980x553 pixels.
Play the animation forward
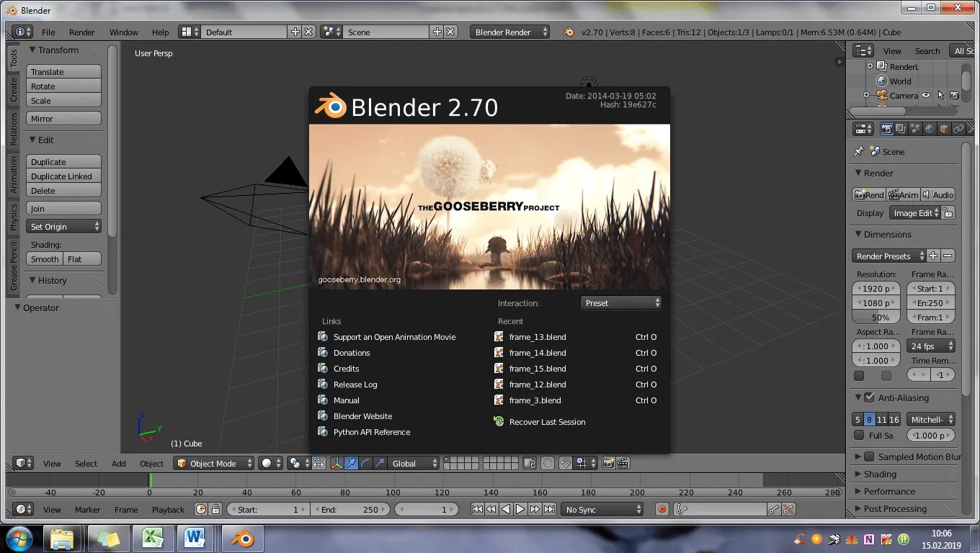[x=520, y=509]
